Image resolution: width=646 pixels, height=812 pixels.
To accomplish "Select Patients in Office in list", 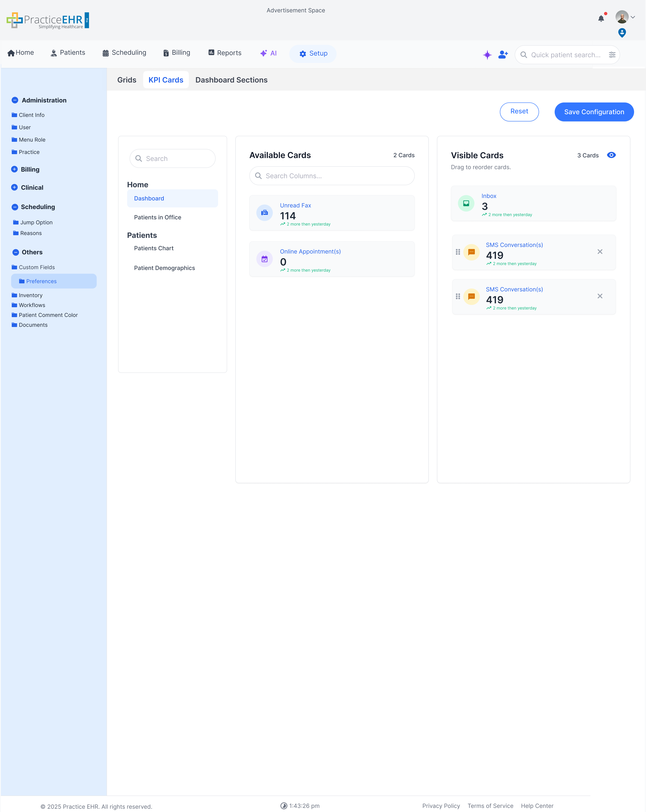I will [157, 217].
